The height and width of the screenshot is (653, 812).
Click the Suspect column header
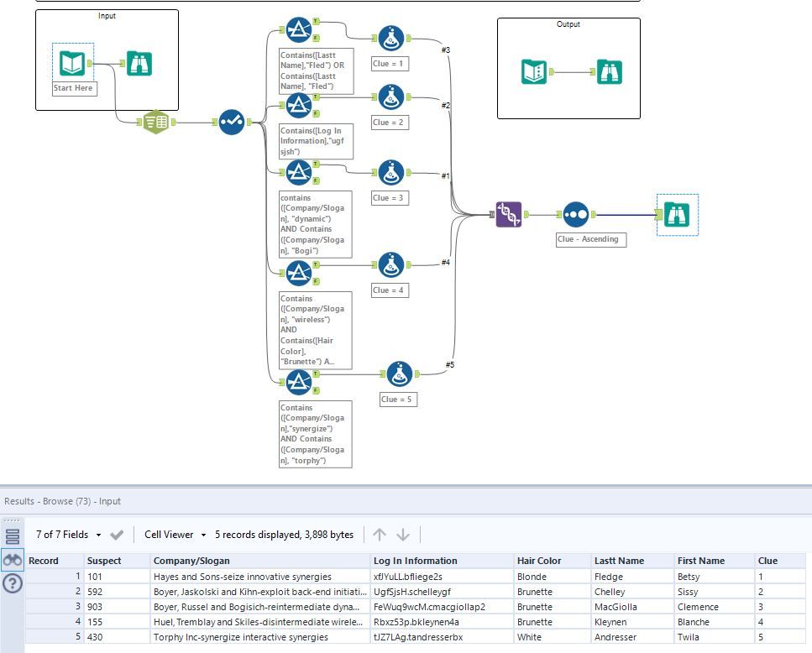click(117, 561)
